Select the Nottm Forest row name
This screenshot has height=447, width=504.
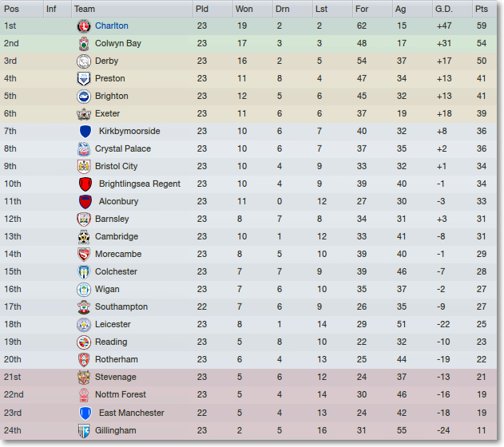pos(121,394)
